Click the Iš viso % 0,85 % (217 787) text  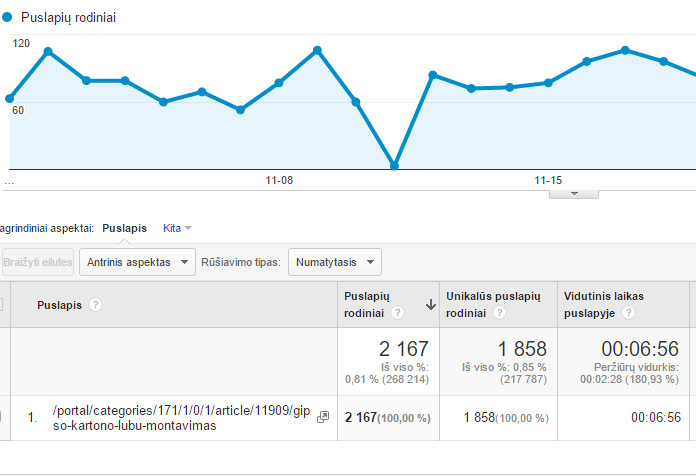504,373
